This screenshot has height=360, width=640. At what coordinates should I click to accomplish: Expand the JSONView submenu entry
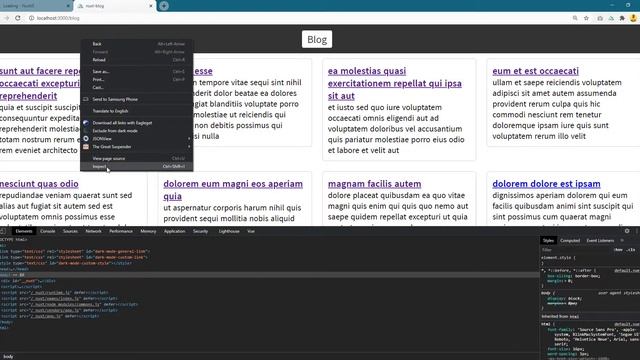point(137,139)
